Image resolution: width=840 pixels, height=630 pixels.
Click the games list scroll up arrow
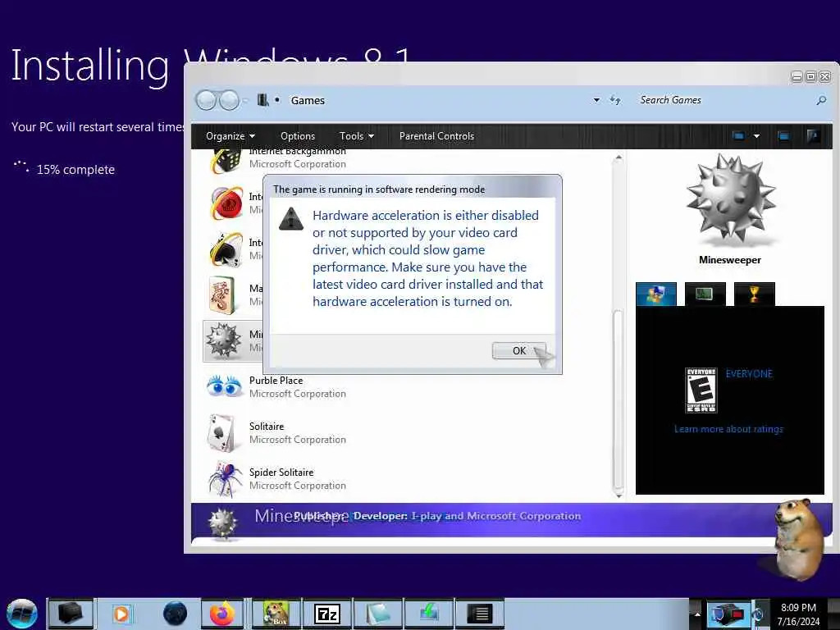pyautogui.click(x=619, y=157)
